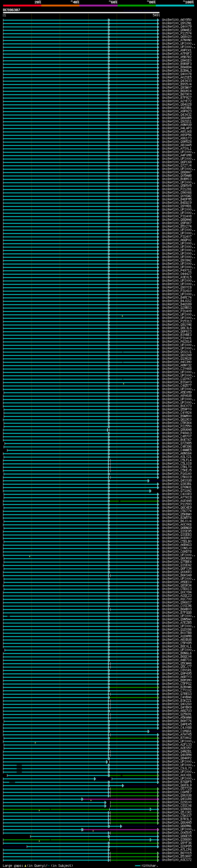Click the UniRef100_B6KSA9 label

(177, 575)
